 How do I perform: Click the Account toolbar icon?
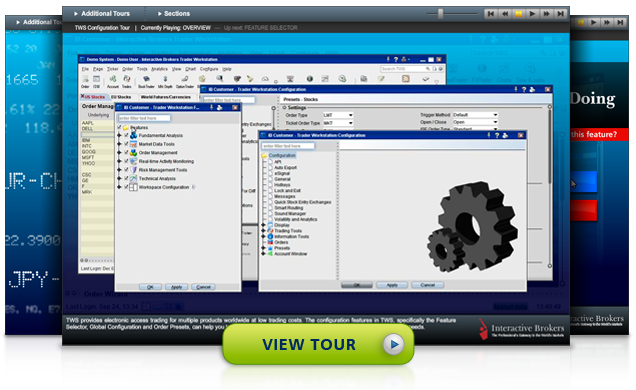pyautogui.click(x=113, y=81)
